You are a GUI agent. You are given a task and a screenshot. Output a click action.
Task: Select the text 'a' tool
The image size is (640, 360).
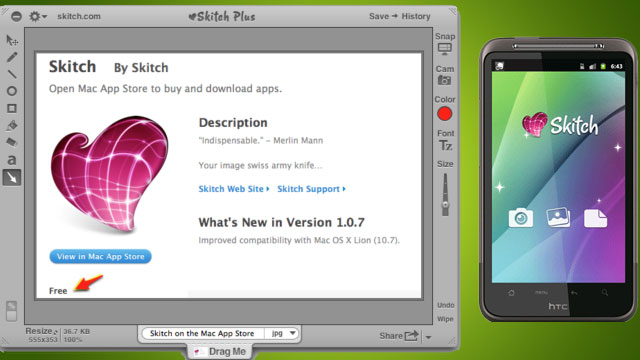point(12,160)
